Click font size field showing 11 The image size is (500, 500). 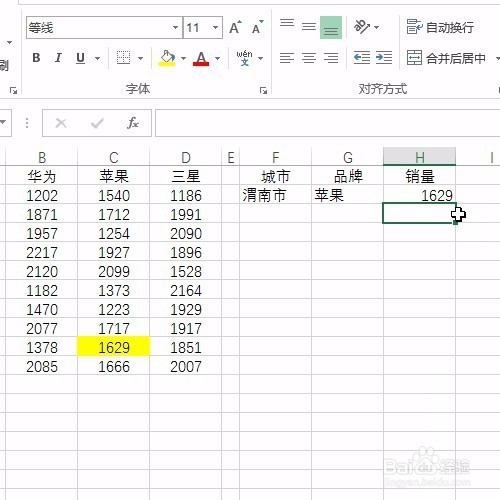pos(197,28)
